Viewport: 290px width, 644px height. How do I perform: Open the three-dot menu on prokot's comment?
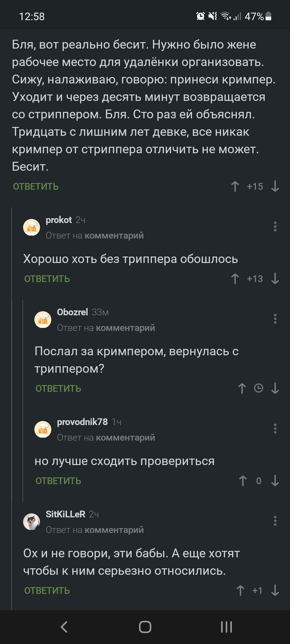(275, 227)
